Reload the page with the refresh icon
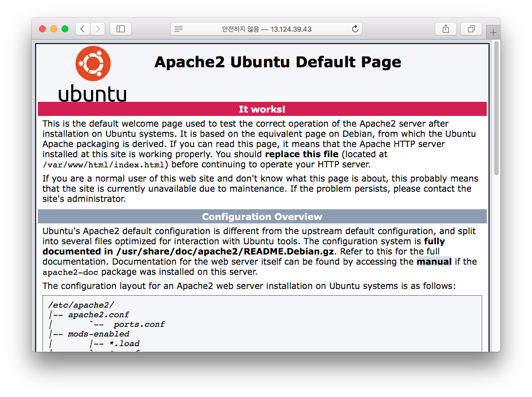The width and height of the screenshot is (532, 397). 355,29
